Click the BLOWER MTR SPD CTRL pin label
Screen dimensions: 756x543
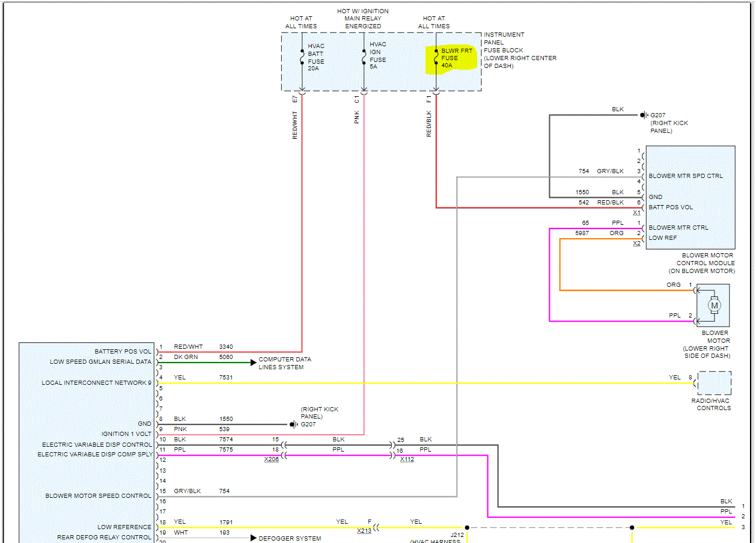pos(686,176)
